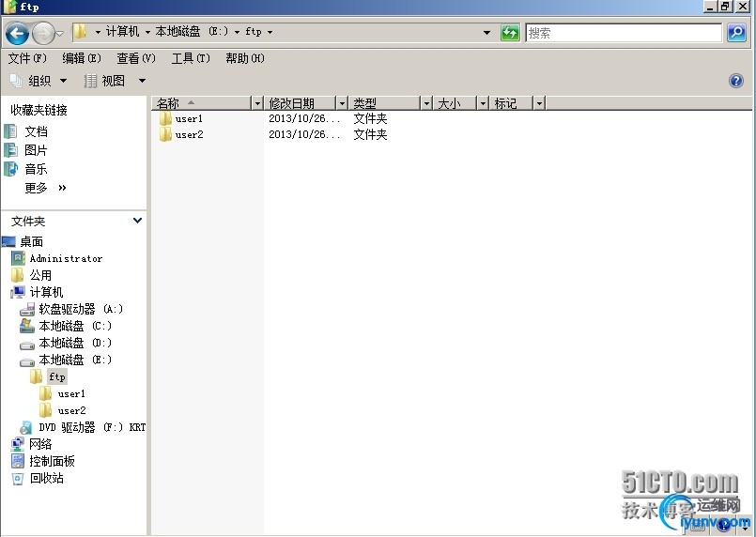The width and height of the screenshot is (756, 537).
Task: Sort by the 类型 column header
Action: tap(385, 103)
